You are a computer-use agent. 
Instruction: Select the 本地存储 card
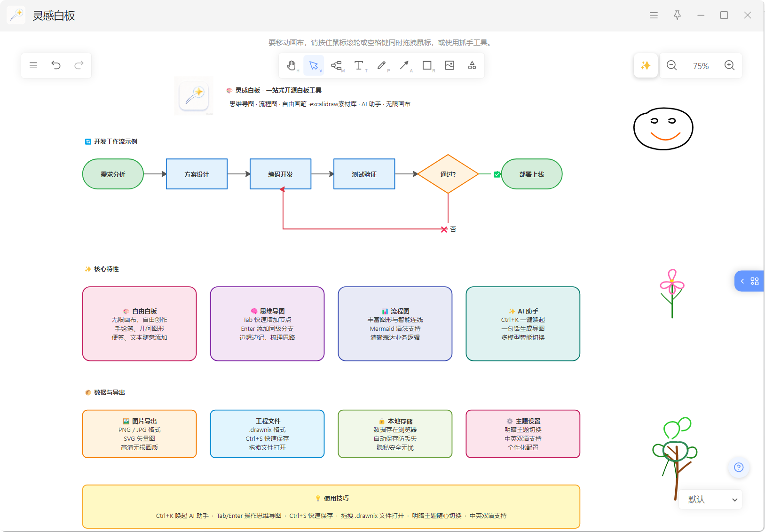(395, 434)
